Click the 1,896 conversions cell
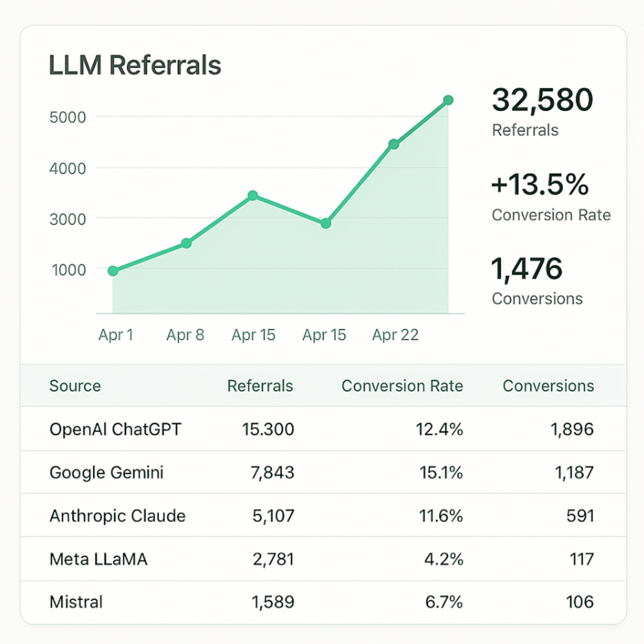The image size is (644, 644). [572, 429]
